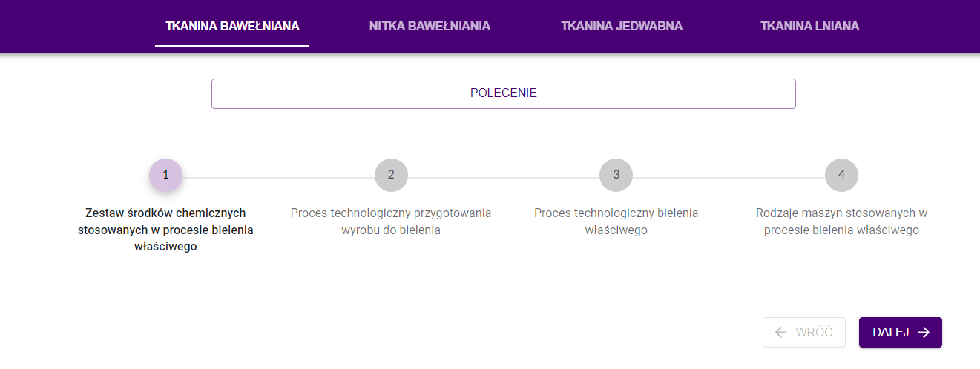Open 'Proces technologiczny przygotowania wyrobu' step label
The height and width of the screenshot is (369, 980).
[x=391, y=222]
